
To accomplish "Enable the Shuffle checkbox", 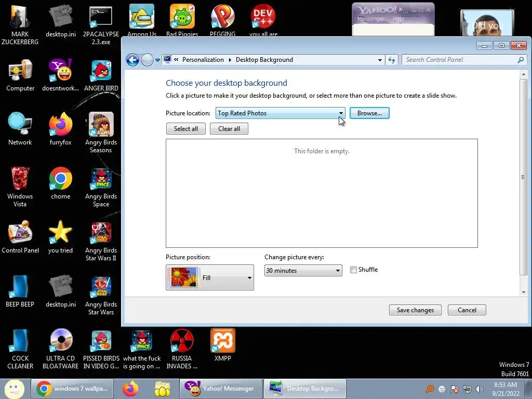I will pos(353,270).
